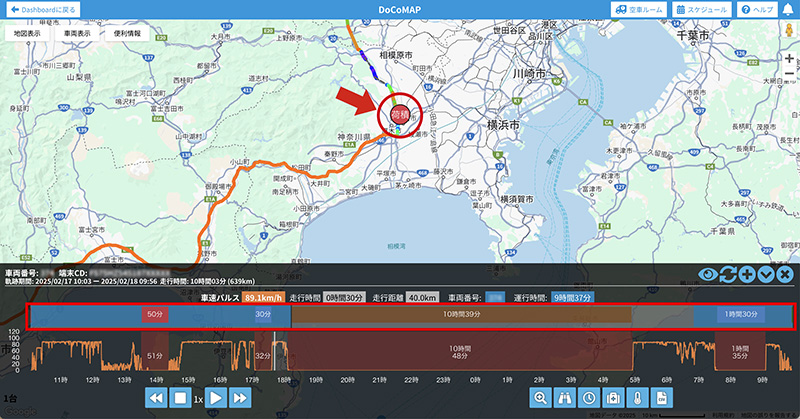Click the 10時間39分 segment on timeline bar
This screenshot has height=419, width=800.
tap(461, 315)
